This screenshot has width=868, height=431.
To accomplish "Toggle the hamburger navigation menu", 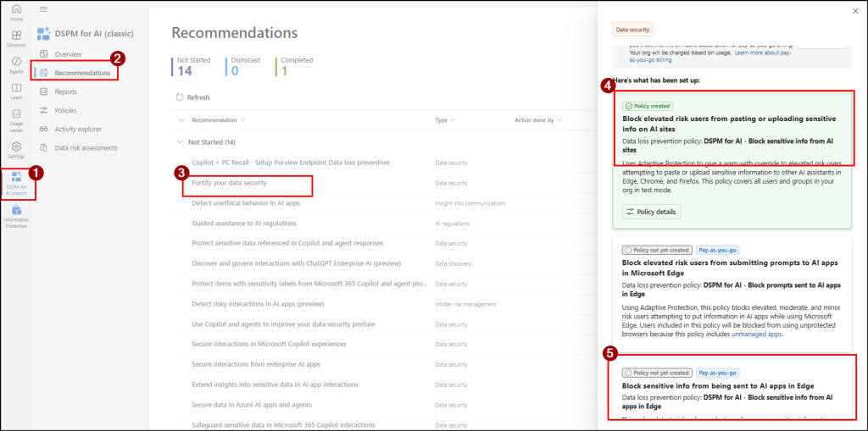I will click(43, 9).
